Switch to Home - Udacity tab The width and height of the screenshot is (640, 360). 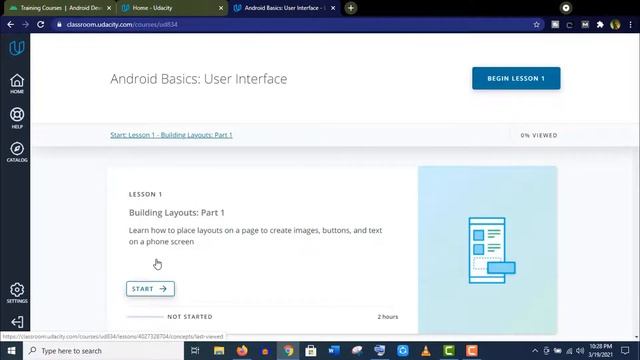[x=172, y=8]
